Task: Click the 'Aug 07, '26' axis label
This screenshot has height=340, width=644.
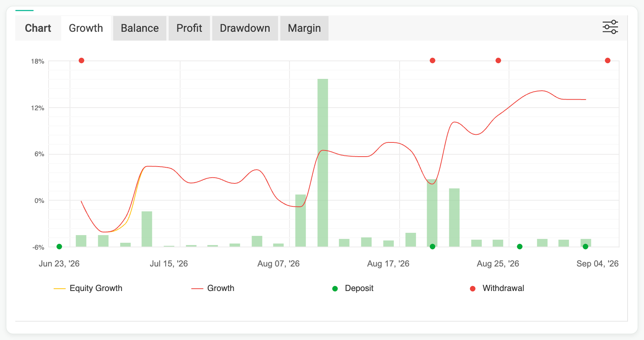Action: tap(278, 264)
